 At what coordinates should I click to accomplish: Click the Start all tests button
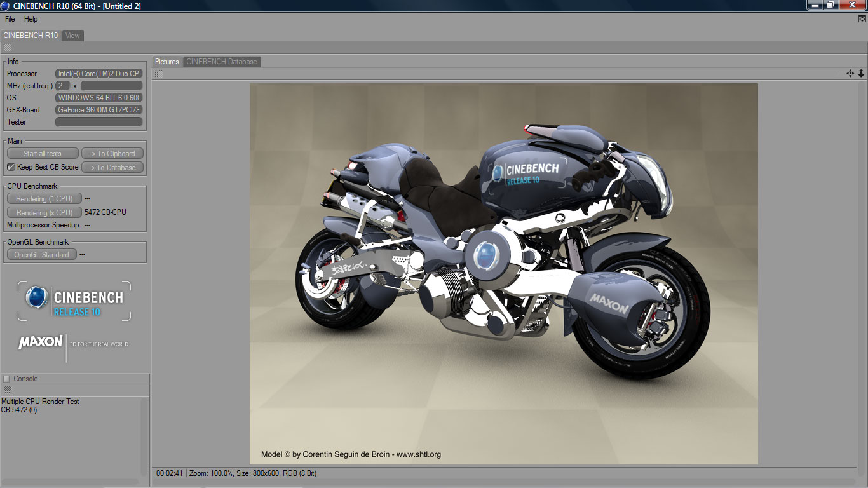click(43, 153)
